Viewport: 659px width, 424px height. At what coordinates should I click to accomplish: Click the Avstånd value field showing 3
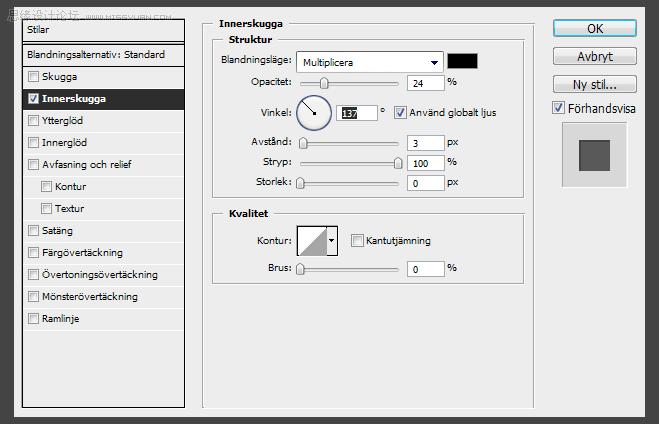pos(425,143)
